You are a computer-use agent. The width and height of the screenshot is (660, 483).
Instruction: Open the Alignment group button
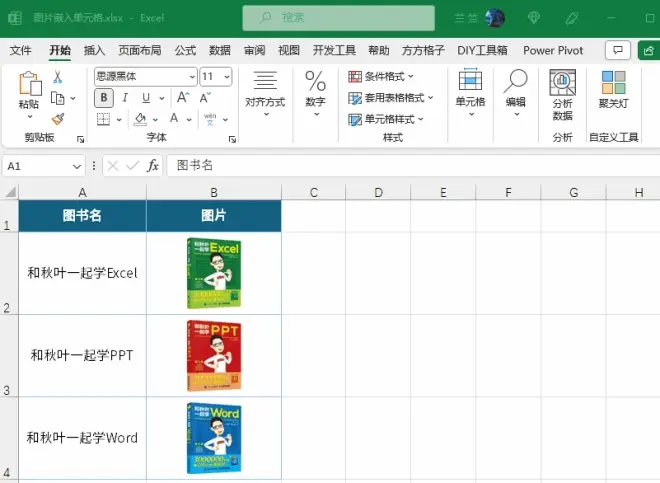[265, 94]
